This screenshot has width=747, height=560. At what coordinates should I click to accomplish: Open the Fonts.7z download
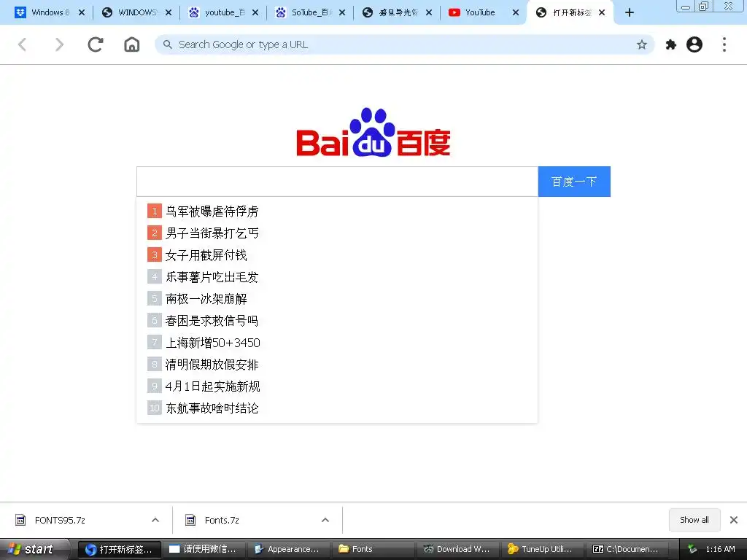[x=222, y=520]
